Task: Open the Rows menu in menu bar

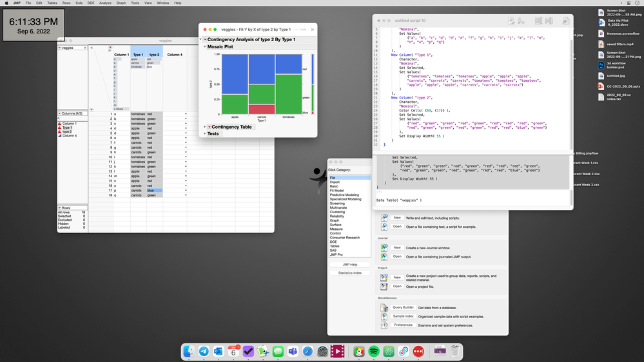Action: (x=66, y=3)
